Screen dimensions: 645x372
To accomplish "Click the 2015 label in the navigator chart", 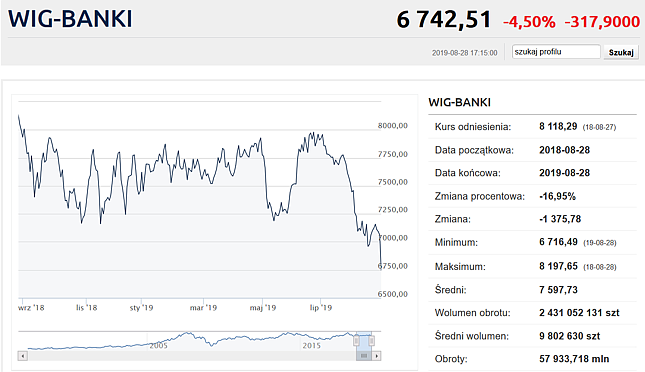I will coord(311,346).
